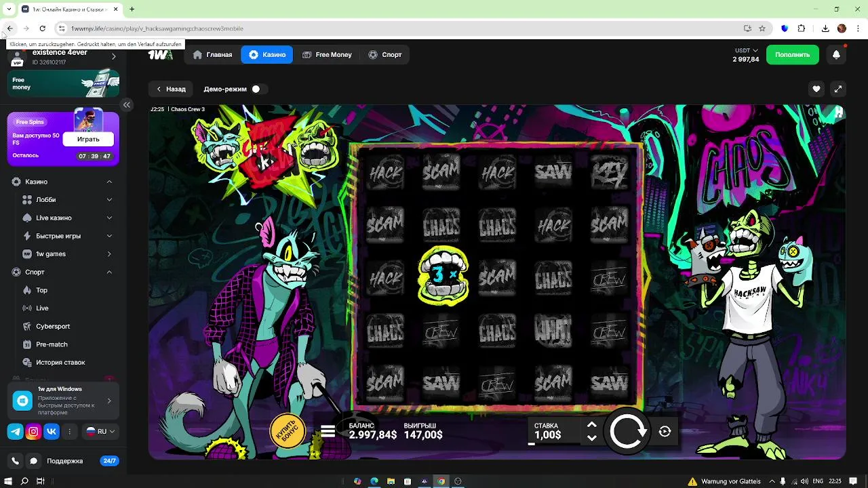Click Играть on the Free Spins banner

coord(88,139)
